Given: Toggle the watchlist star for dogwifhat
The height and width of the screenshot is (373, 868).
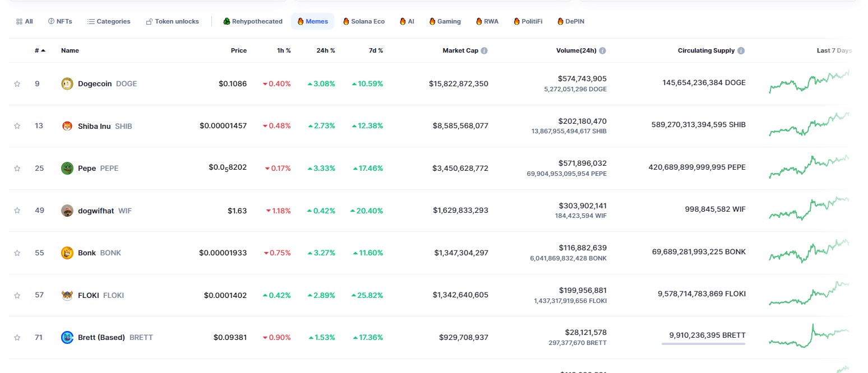Looking at the screenshot, I should pyautogui.click(x=17, y=211).
